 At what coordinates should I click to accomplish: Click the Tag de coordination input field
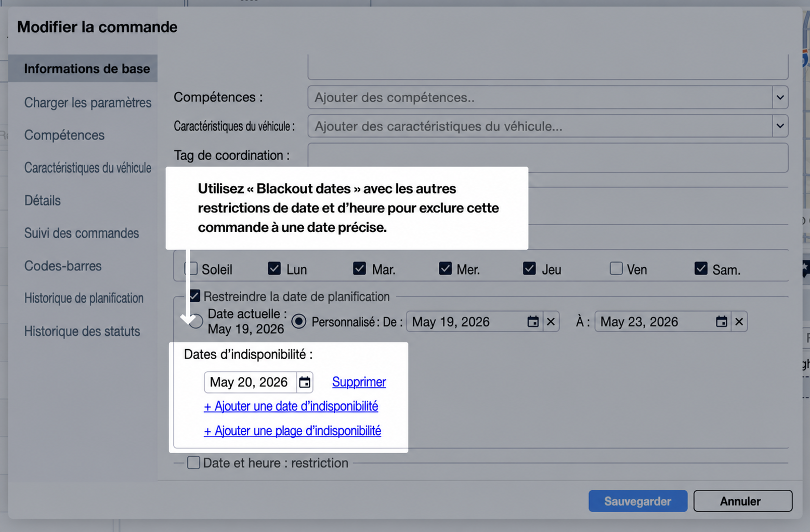click(548, 158)
